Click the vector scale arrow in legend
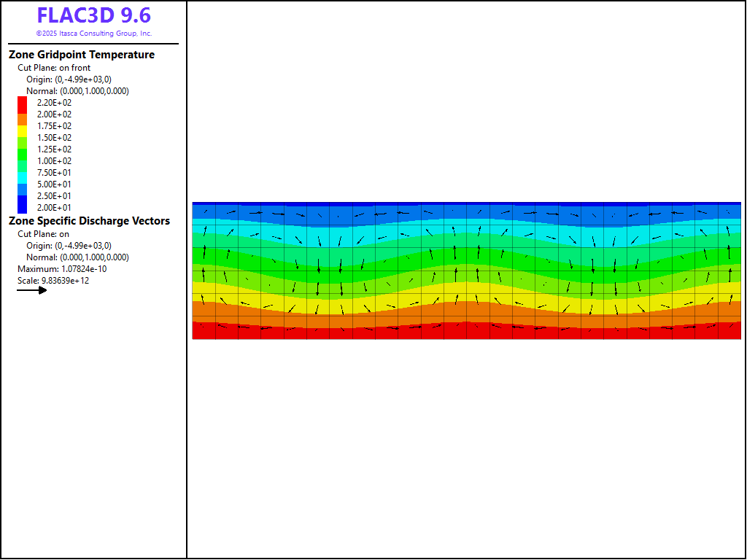The image size is (747, 560). (32, 290)
